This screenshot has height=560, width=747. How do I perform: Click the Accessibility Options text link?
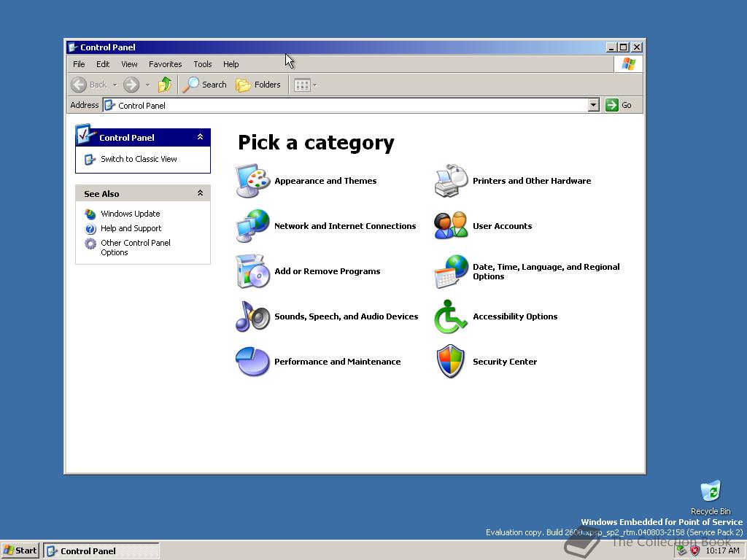[x=515, y=316]
